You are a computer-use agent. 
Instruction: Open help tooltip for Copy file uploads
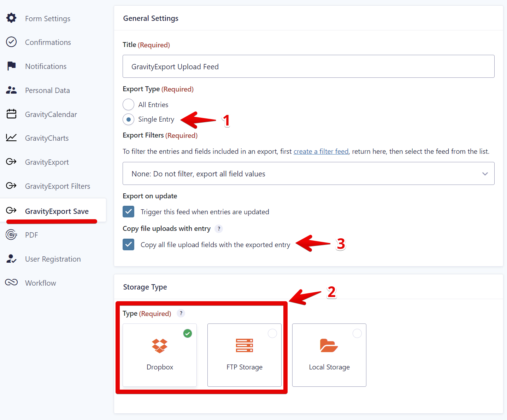click(x=219, y=229)
